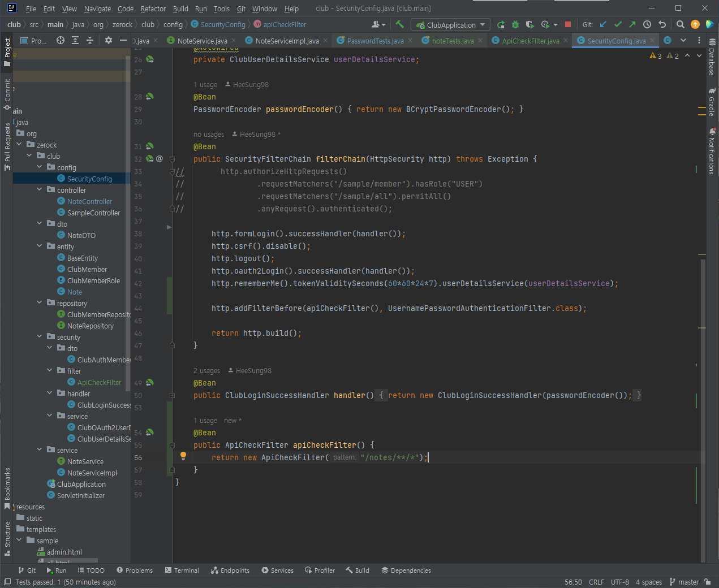This screenshot has width=719, height=588.
Task: Go to next highlighted error arrow
Action: pos(699,55)
